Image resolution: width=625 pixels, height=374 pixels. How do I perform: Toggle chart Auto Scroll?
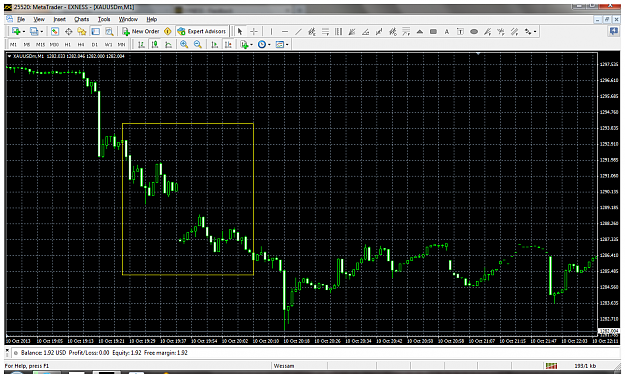(214, 44)
